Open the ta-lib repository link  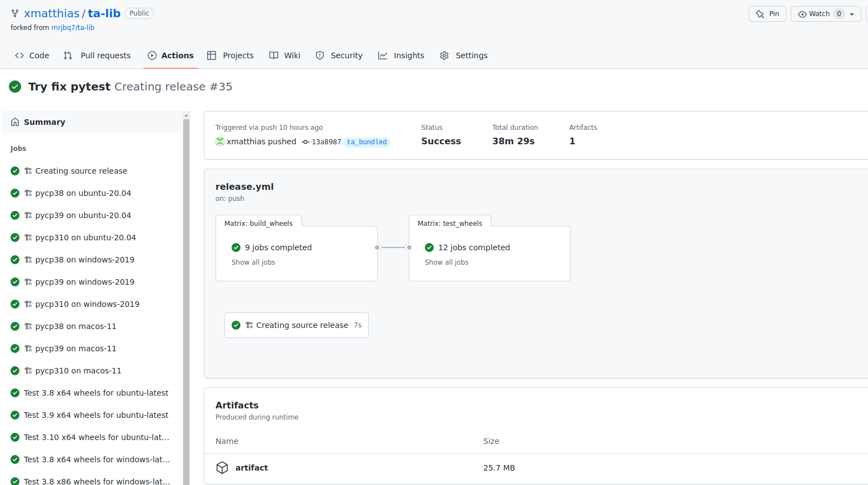click(104, 13)
